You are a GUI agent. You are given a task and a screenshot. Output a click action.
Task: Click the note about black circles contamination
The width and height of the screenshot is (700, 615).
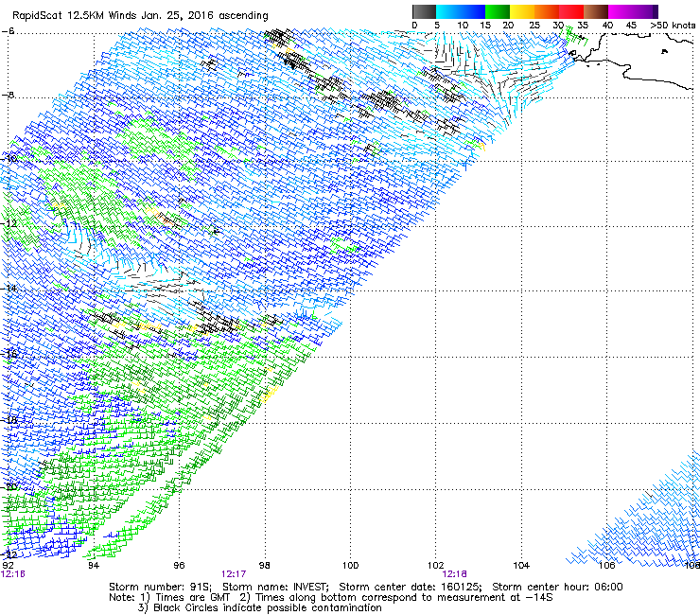[260, 608]
